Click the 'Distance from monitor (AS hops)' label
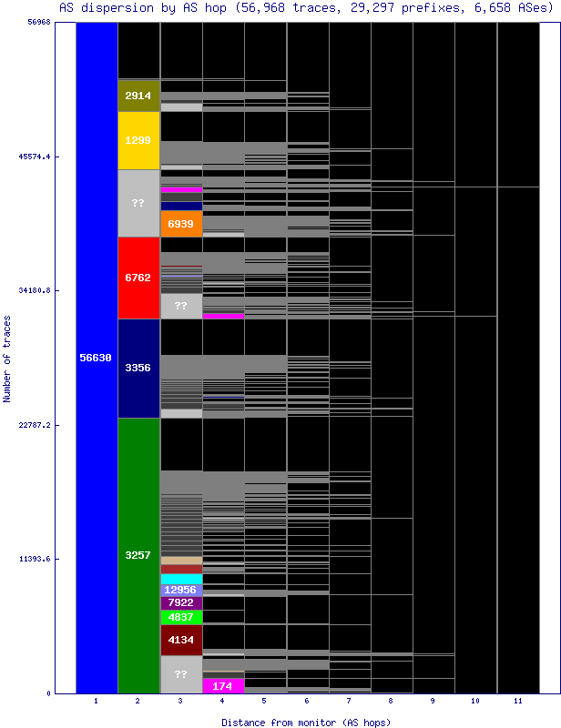Viewport: 561px width, 728px height. pos(306,722)
